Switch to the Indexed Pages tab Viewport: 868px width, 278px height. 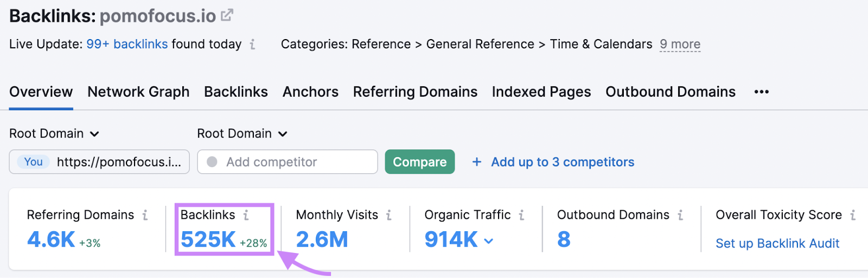541,92
